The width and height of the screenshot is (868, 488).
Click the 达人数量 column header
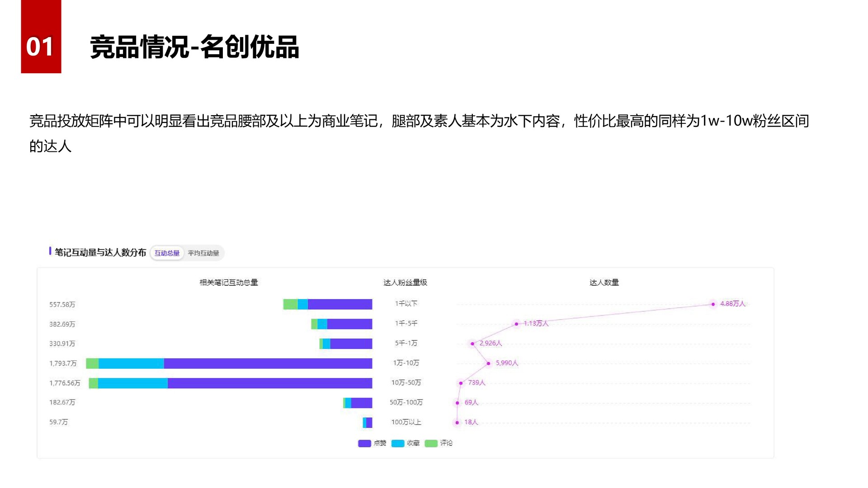coord(604,282)
